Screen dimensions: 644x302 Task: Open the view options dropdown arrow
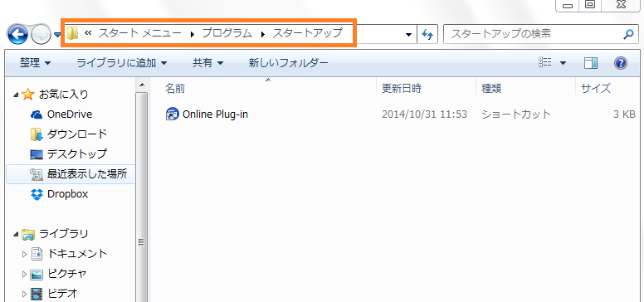pyautogui.click(x=563, y=63)
